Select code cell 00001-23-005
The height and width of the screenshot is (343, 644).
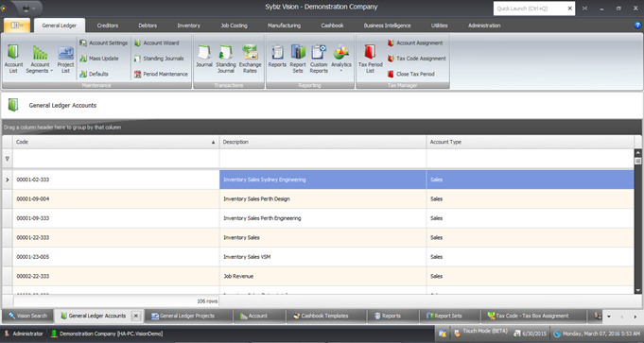[115, 257]
